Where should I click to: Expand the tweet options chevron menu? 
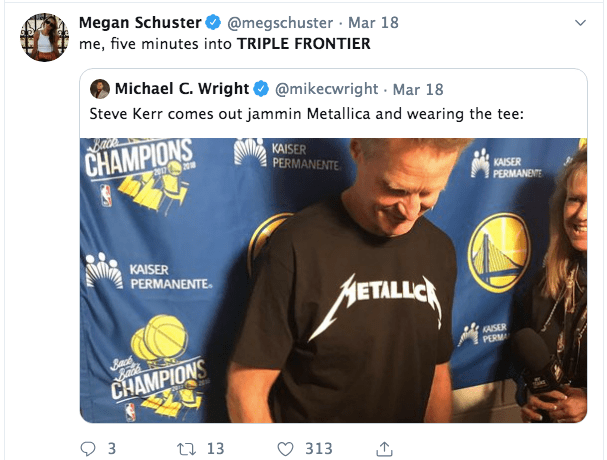(x=580, y=23)
